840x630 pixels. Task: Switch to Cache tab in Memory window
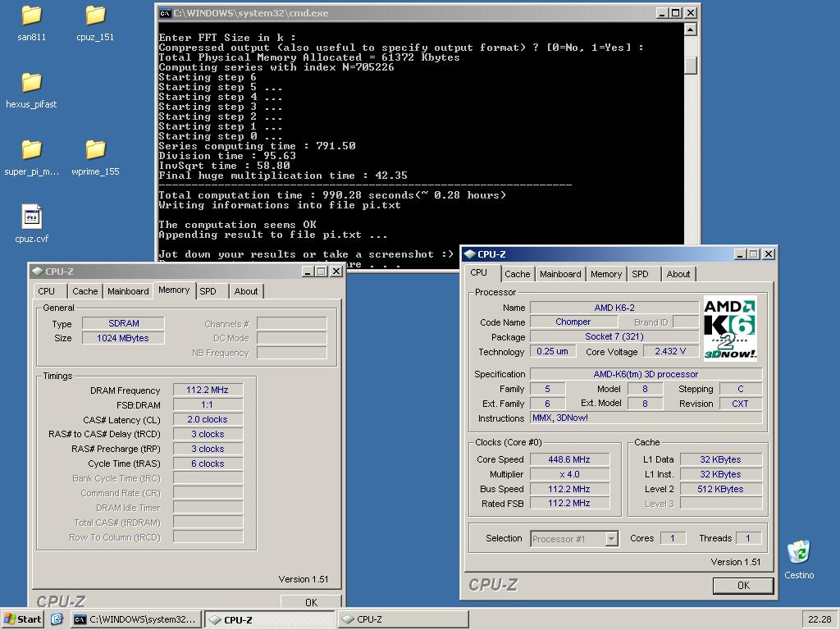pos(85,291)
